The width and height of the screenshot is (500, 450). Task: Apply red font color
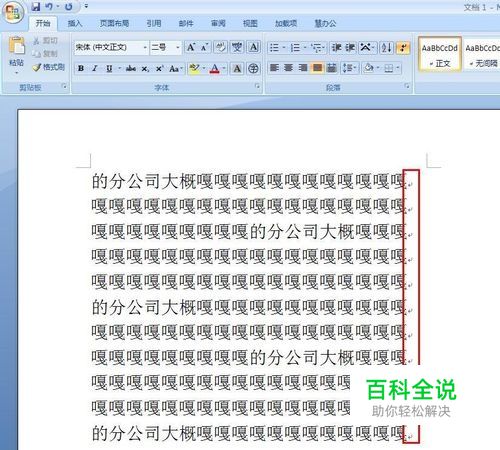215,68
